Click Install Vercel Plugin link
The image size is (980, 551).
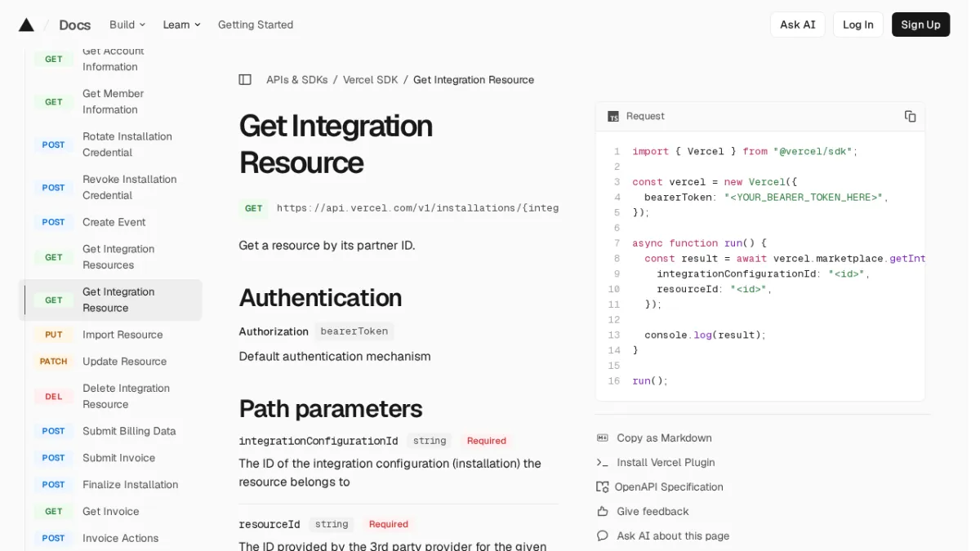[666, 463]
